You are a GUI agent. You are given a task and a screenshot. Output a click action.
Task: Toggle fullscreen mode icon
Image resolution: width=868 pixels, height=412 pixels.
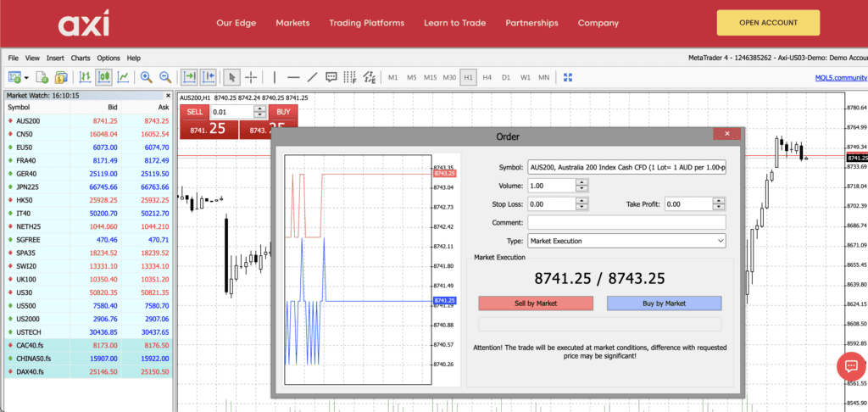pos(567,77)
